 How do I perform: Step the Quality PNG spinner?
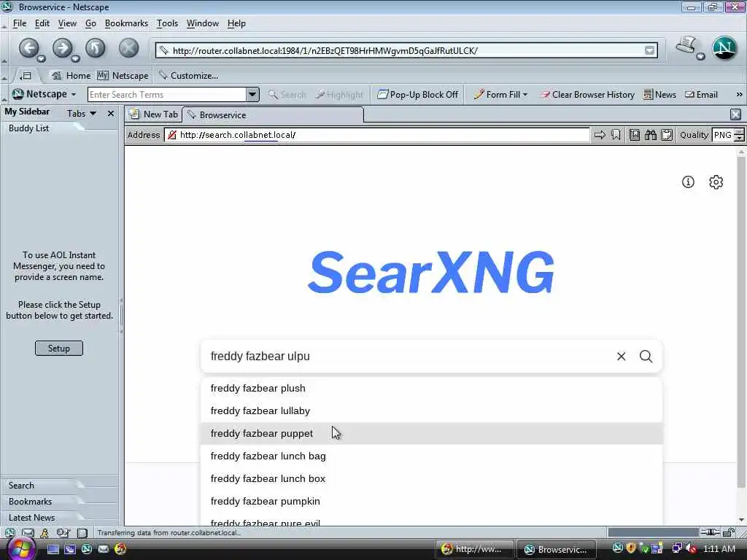[x=739, y=135]
